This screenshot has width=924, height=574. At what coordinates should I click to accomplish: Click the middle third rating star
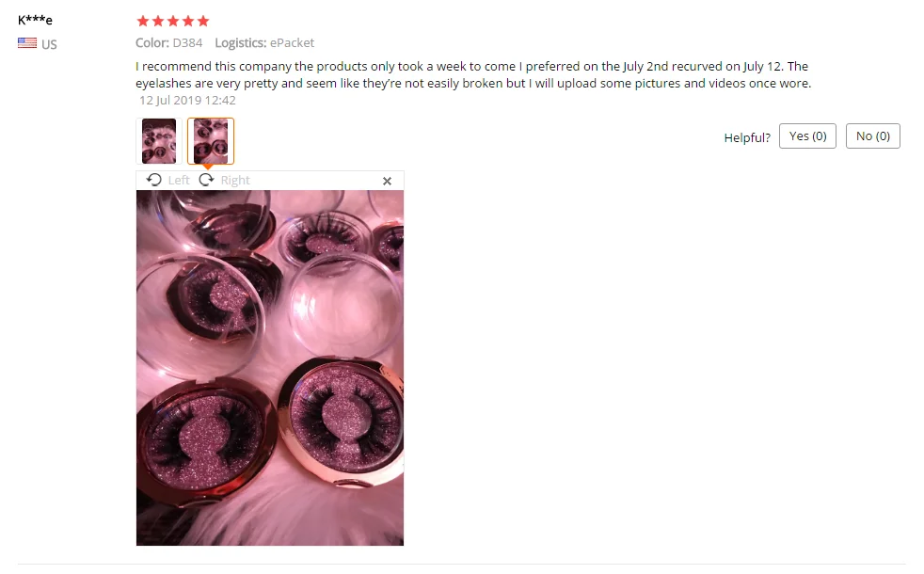[x=173, y=22]
